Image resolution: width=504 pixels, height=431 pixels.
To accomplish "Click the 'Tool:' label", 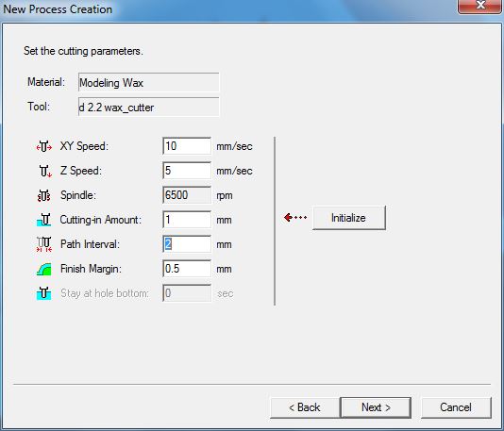I will (x=39, y=107).
